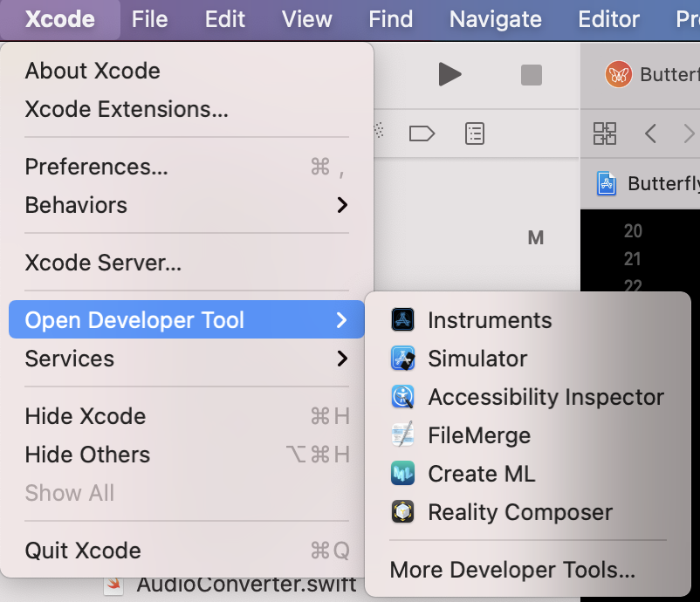This screenshot has width=700, height=602.
Task: Open the File menu
Action: [x=149, y=20]
